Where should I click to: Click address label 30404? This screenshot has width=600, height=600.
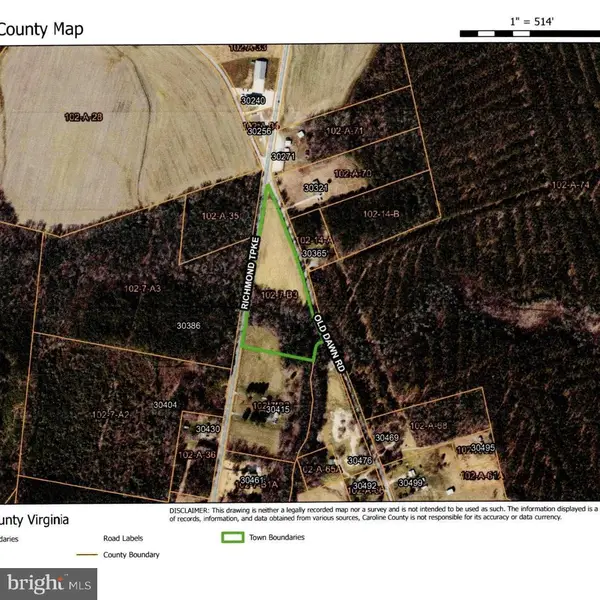[x=164, y=404]
